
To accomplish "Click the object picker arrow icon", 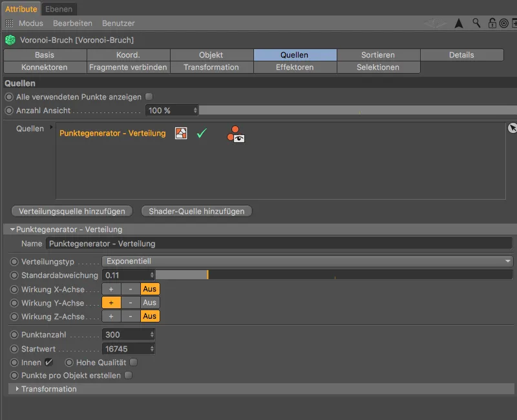I will pos(512,128).
